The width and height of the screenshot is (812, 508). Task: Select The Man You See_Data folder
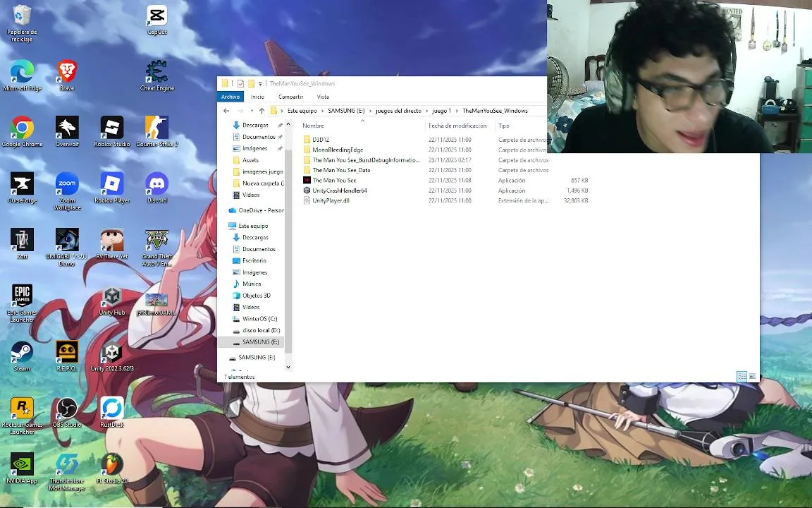[x=337, y=170]
